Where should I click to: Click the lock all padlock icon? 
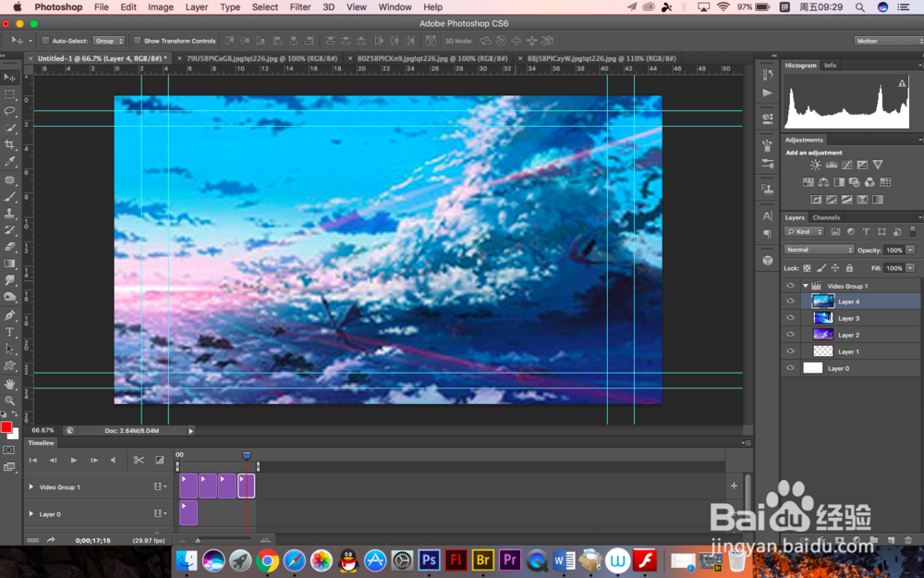(849, 268)
